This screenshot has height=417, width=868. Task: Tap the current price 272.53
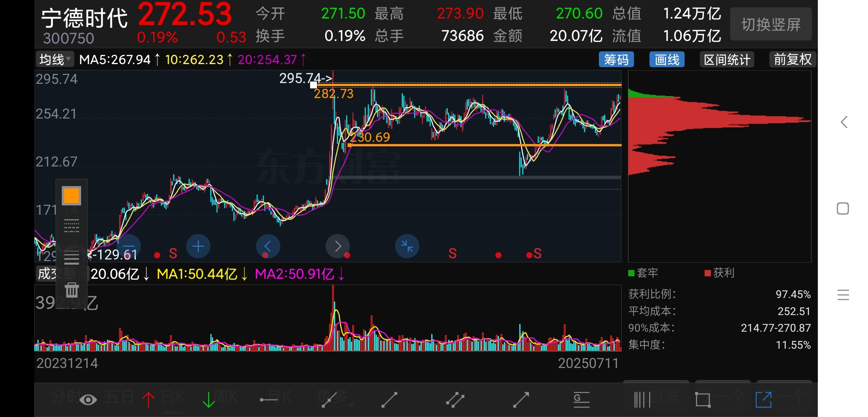tap(185, 14)
